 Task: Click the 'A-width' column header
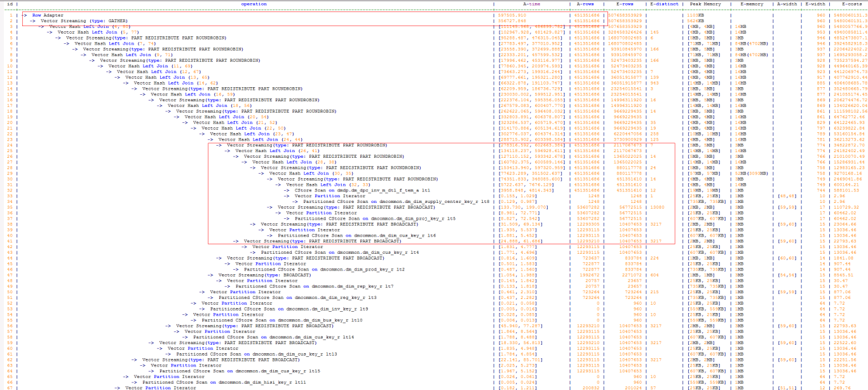pos(788,4)
